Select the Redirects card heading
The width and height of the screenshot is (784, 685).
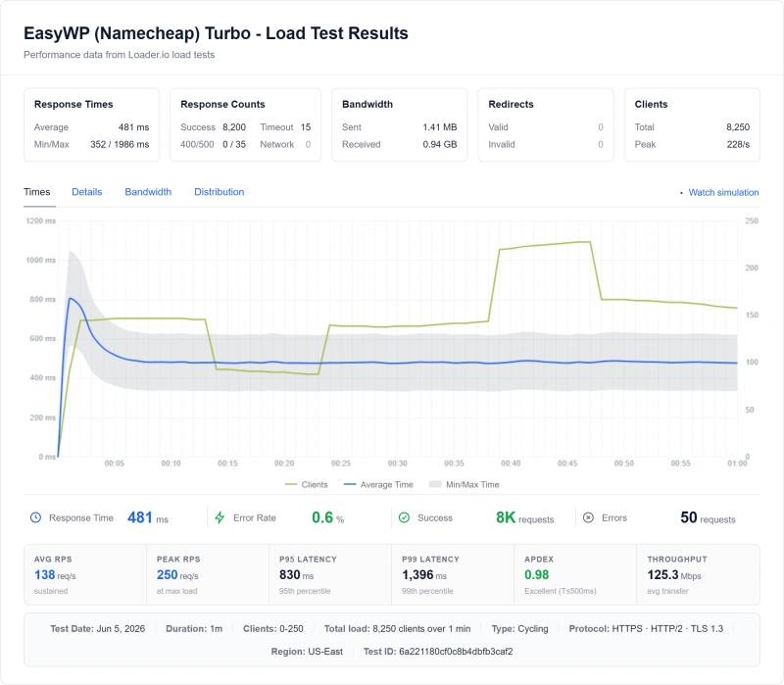pos(511,104)
